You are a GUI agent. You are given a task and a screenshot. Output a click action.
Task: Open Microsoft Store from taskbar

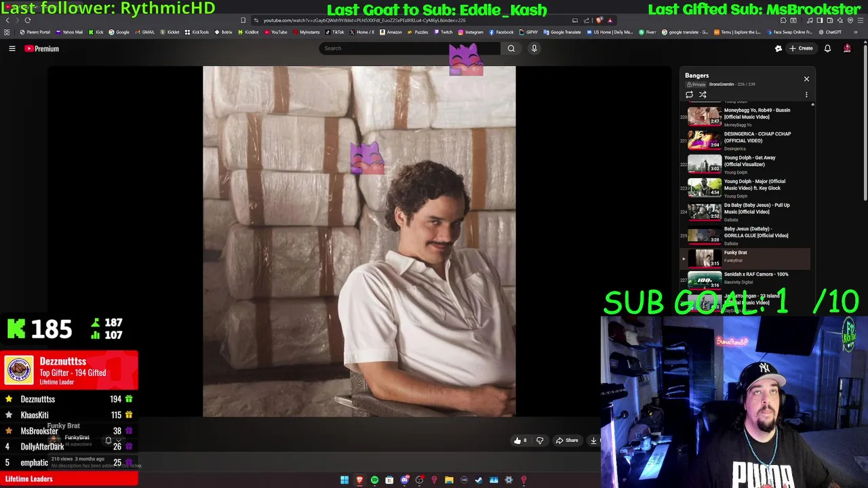tap(389, 480)
